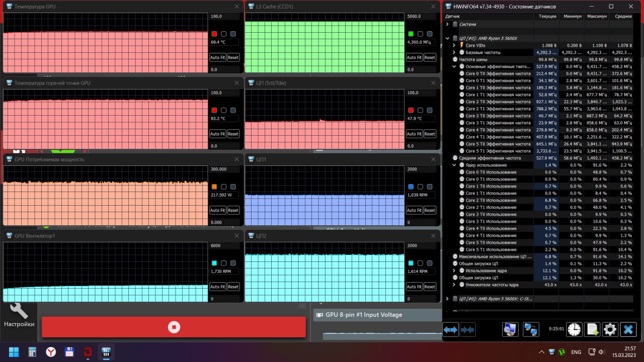Toggle the rightmost gray box in GPU Потребляемая мощность graph
Image resolution: width=644 pixels, height=362 pixels.
pyautogui.click(x=233, y=187)
